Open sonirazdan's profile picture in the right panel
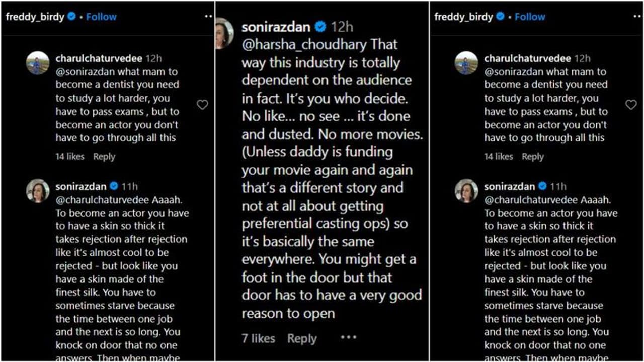 point(466,191)
